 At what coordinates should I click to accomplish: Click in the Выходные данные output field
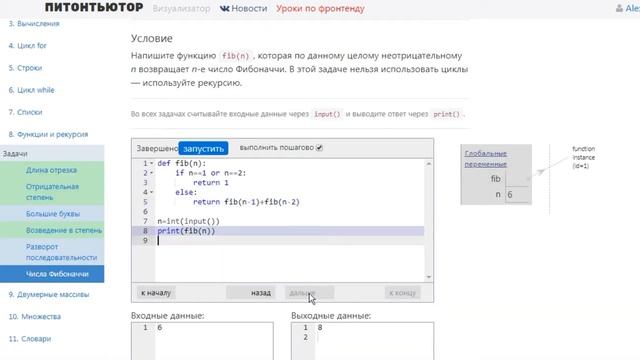pyautogui.click(x=362, y=341)
